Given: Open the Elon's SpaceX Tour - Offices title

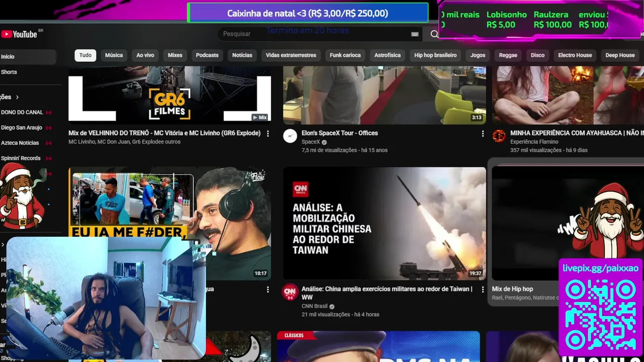Looking at the screenshot, I should click(340, 133).
